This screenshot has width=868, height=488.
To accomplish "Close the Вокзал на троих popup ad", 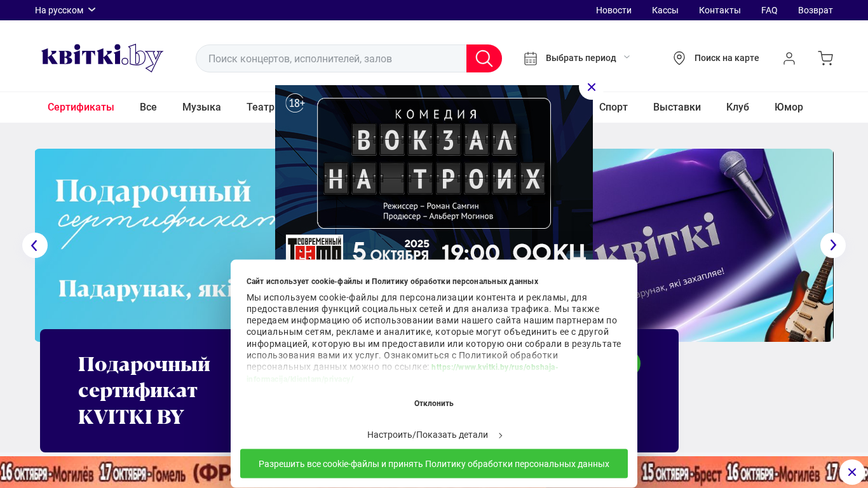I will 592,87.
